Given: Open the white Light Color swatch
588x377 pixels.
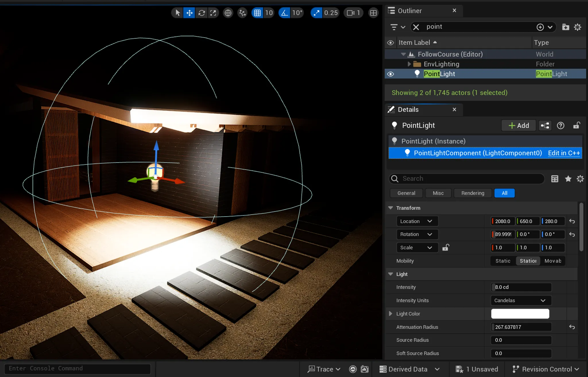Looking at the screenshot, I should 520,314.
